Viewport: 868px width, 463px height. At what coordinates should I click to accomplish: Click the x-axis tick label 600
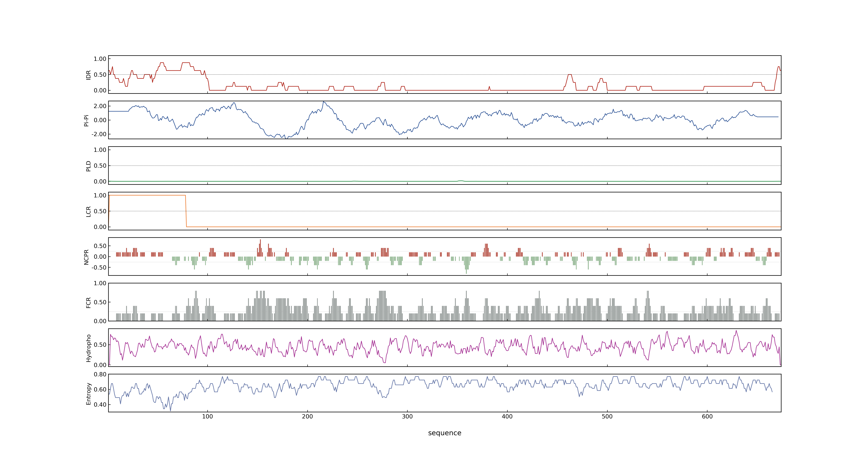point(707,416)
